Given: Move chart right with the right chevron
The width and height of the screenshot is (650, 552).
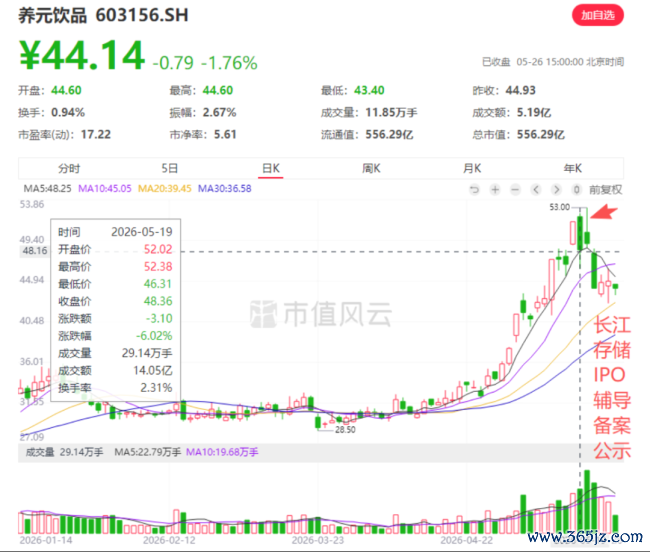Looking at the screenshot, I should (556, 190).
